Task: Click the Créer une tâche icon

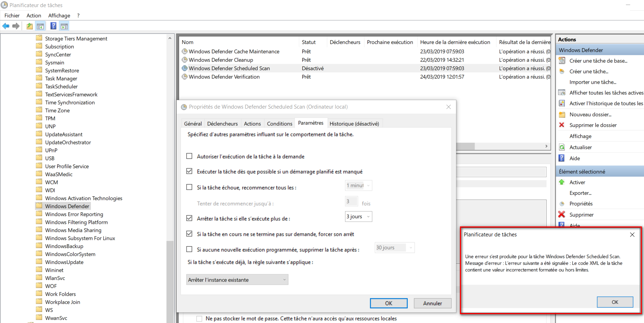Action: [x=562, y=71]
